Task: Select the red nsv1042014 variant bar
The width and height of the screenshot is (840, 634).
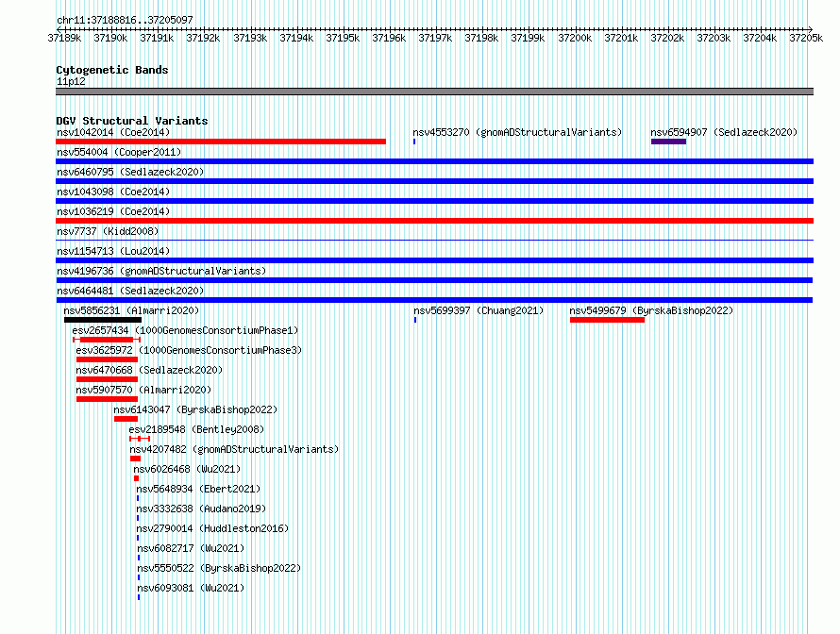Action: tap(221, 142)
